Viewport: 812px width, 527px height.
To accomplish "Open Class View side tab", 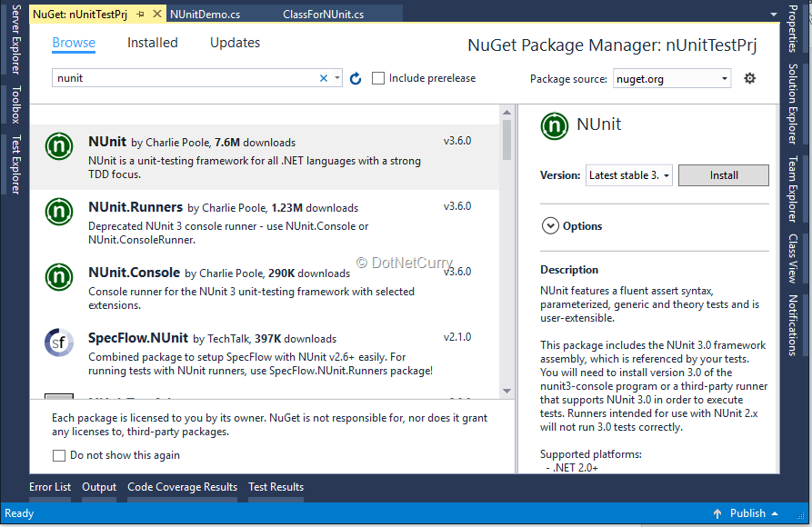I will 792,258.
